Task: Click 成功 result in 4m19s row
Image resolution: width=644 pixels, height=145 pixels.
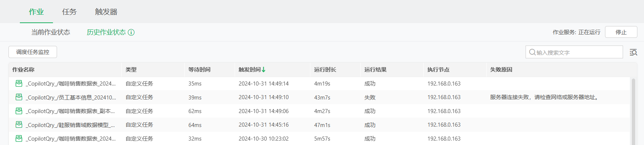Action: pos(370,84)
